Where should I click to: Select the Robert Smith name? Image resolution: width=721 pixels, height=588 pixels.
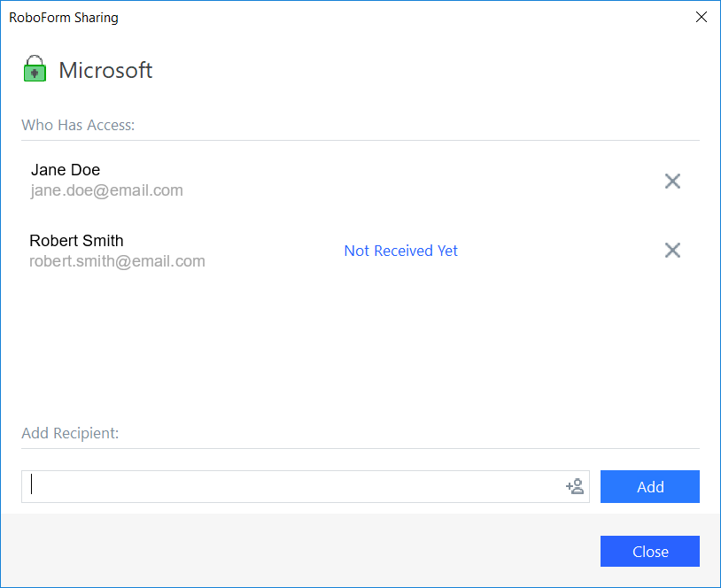[x=76, y=241]
